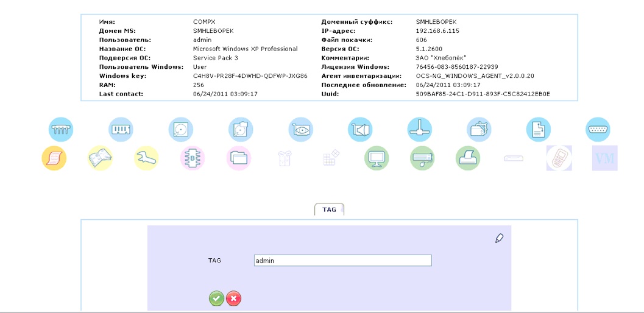Confirm the TAG with green checkmark button
644x313 pixels.
point(216,298)
